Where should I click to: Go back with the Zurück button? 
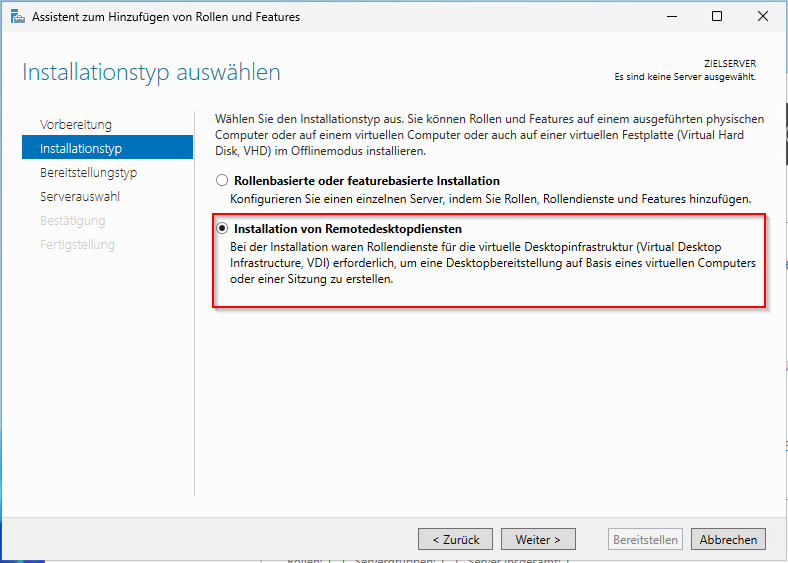[455, 539]
